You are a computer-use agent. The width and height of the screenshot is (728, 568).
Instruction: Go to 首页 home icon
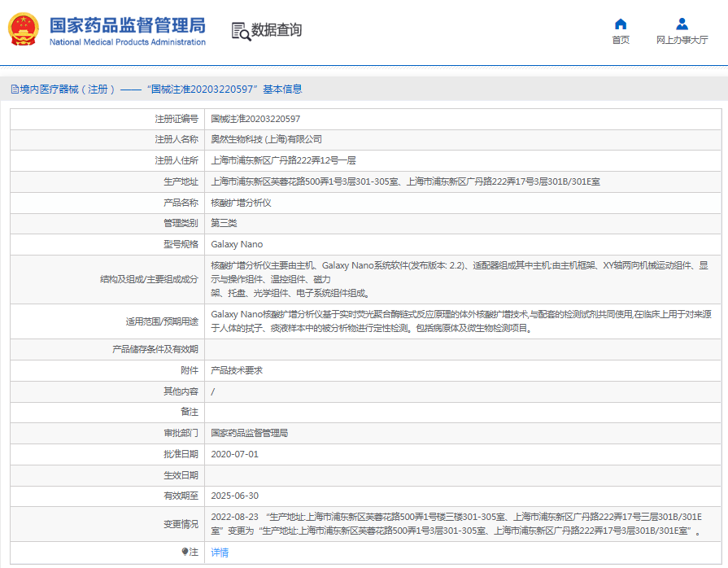621,24
